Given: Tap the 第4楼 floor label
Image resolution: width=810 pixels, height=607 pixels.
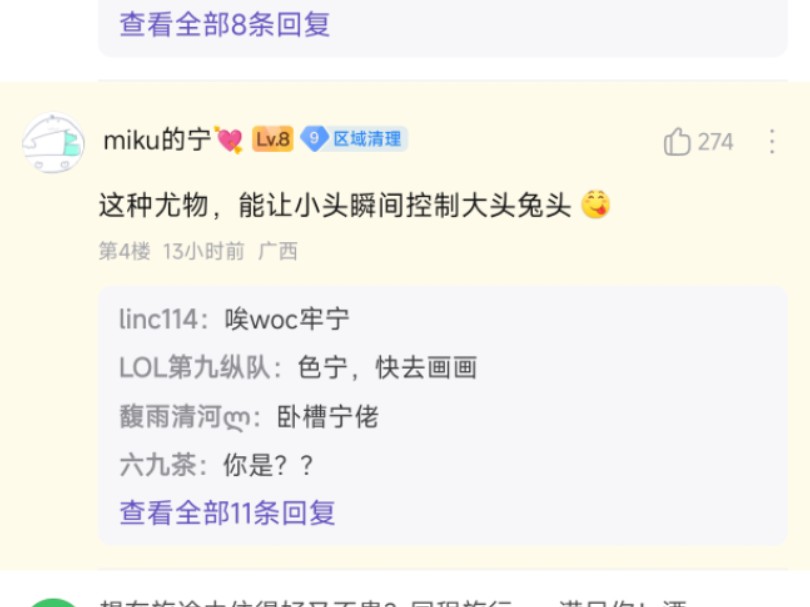Looking at the screenshot, I should tap(124, 252).
